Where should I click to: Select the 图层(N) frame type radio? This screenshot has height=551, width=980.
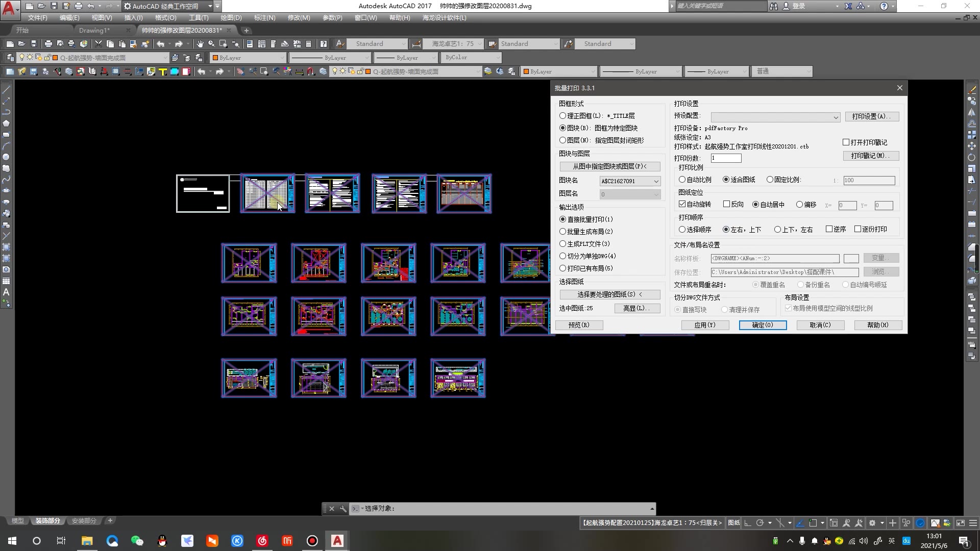pyautogui.click(x=563, y=140)
